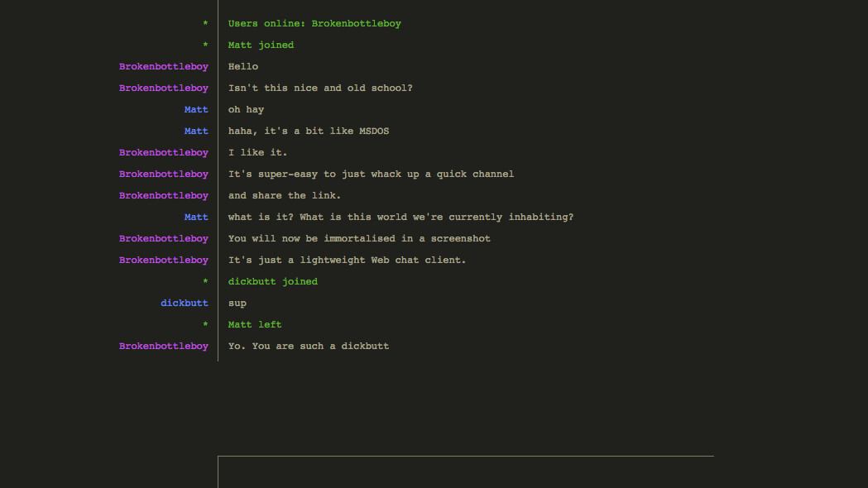Image resolution: width=868 pixels, height=488 pixels.
Task: Click the asterisk beside "Users online" line
Action: [x=205, y=25]
